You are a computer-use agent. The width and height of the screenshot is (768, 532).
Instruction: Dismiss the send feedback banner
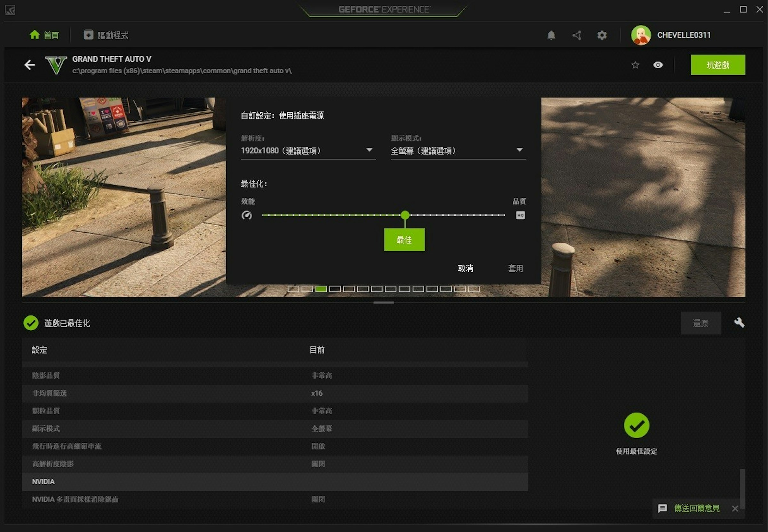pos(735,508)
